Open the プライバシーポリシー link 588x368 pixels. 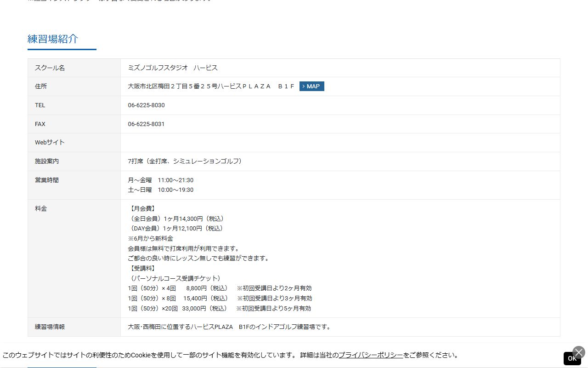point(371,355)
